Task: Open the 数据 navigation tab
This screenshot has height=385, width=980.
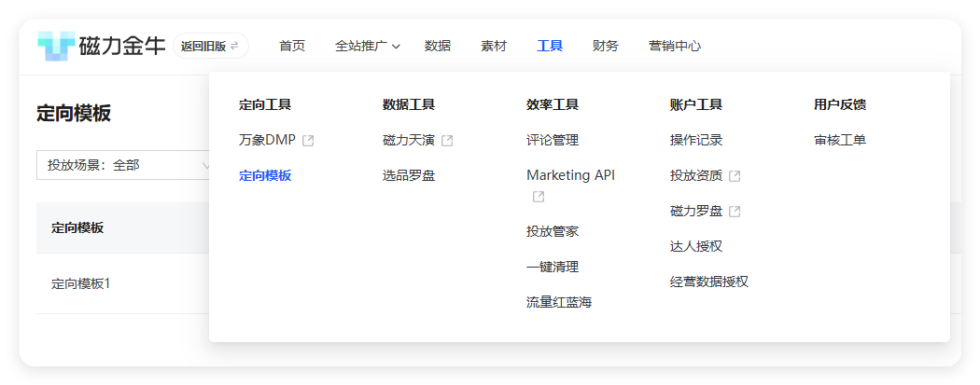Action: (x=438, y=47)
